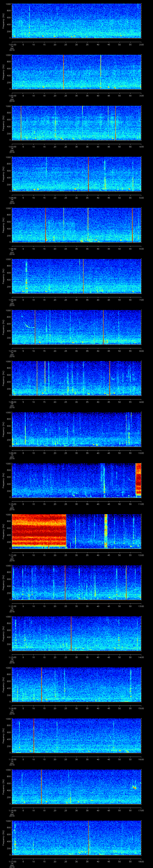Viewport: 153px width, 868px height.
Task: Click the "1:12:00" start time label
Action: [12, 606]
